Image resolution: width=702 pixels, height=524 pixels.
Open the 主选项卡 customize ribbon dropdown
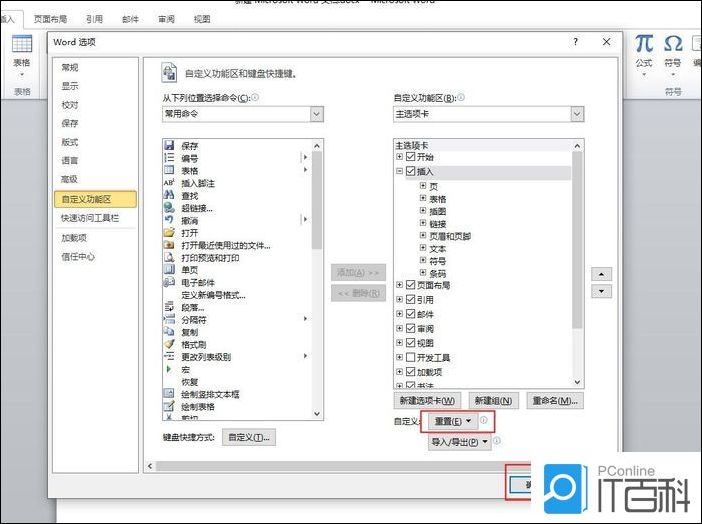[577, 114]
